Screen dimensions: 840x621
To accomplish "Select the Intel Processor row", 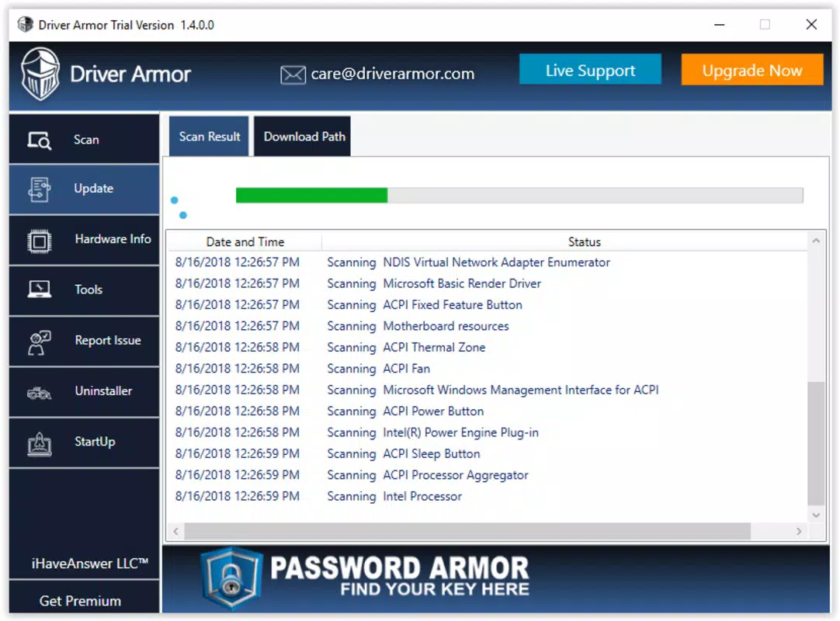I will [x=487, y=496].
